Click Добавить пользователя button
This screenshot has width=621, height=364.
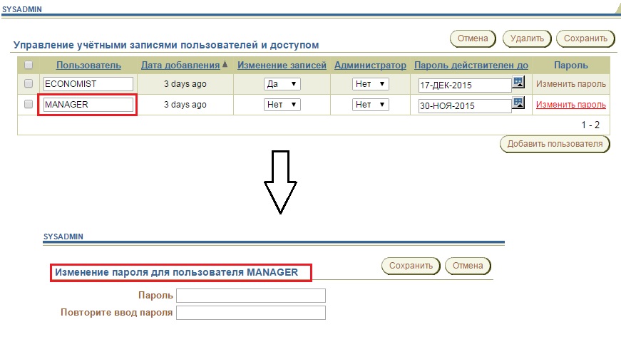(x=555, y=144)
